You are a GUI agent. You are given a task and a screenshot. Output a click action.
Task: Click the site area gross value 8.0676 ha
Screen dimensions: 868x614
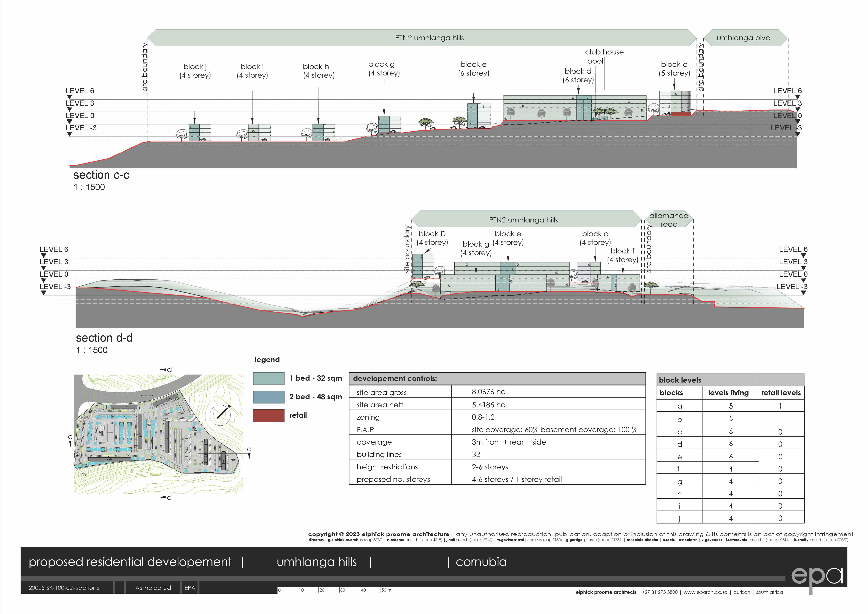(x=488, y=392)
